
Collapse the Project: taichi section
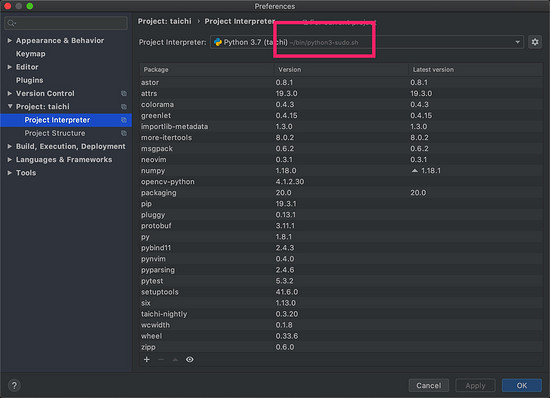pyautogui.click(x=10, y=106)
